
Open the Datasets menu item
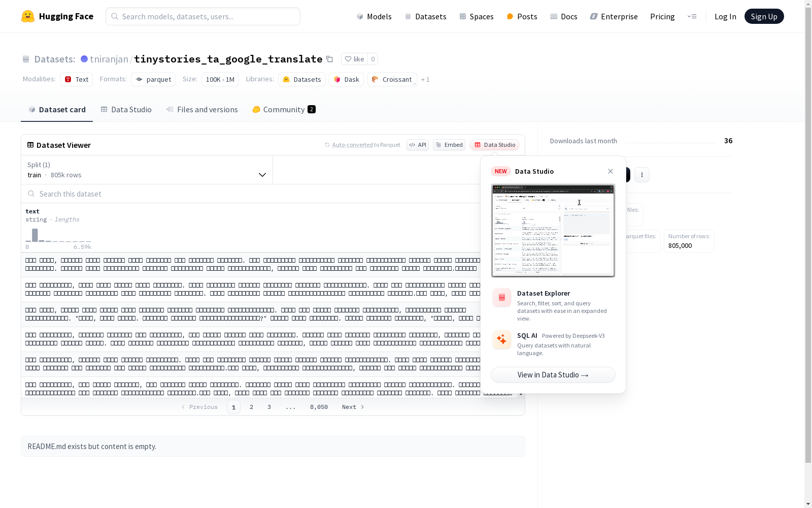coord(425,16)
